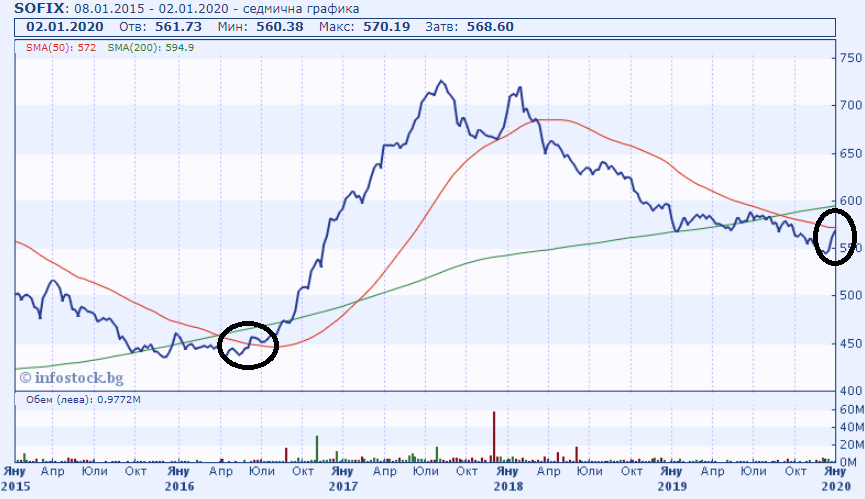Click the 650 price axis label
Viewport: 865px width, 499px height.
[850, 153]
